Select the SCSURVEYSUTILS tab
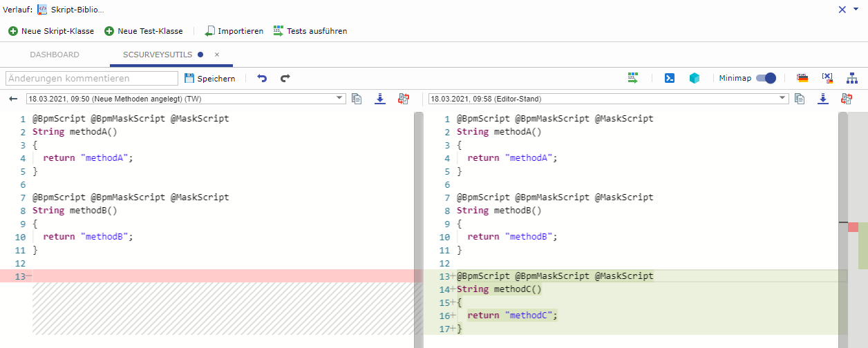The width and height of the screenshot is (868, 348). pyautogui.click(x=158, y=55)
